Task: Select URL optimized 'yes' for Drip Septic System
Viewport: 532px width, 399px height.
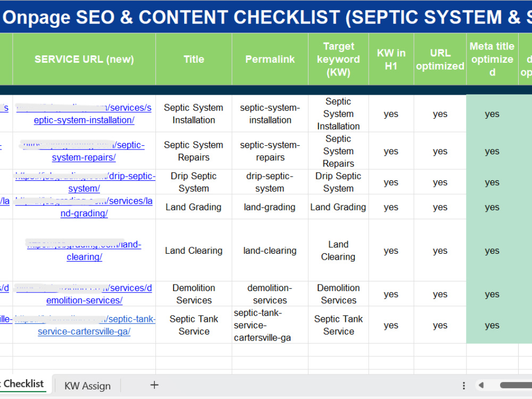Action: 440,182
